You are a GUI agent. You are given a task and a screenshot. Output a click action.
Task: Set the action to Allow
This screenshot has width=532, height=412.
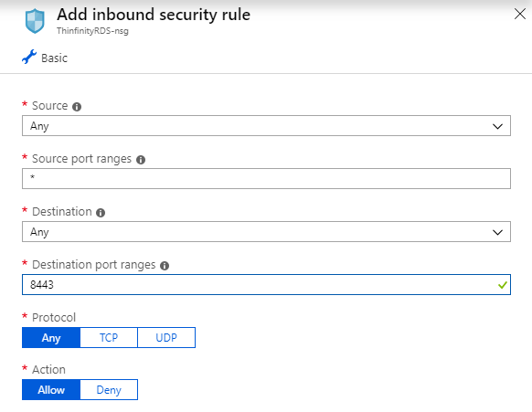pos(51,390)
